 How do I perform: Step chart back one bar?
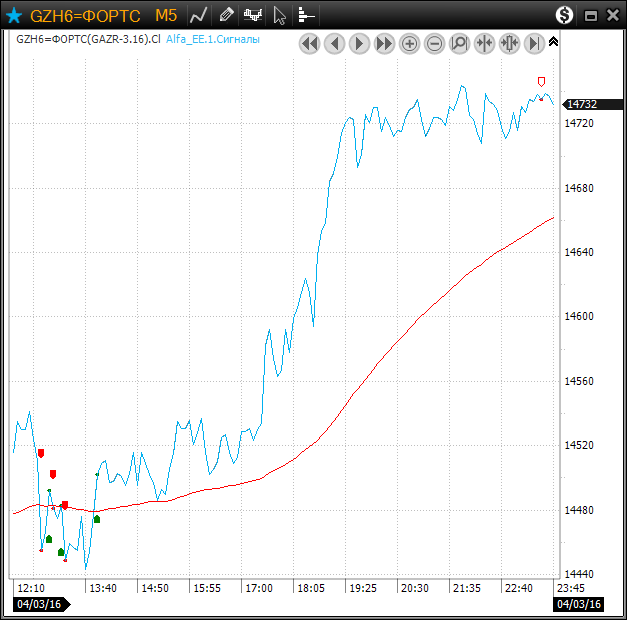click(x=334, y=43)
